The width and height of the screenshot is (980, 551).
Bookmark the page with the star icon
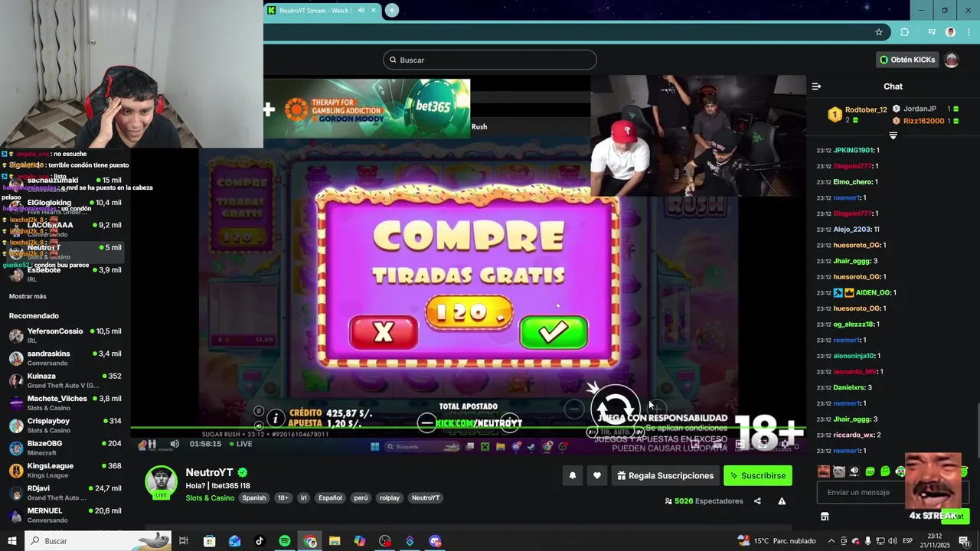pos(879,32)
